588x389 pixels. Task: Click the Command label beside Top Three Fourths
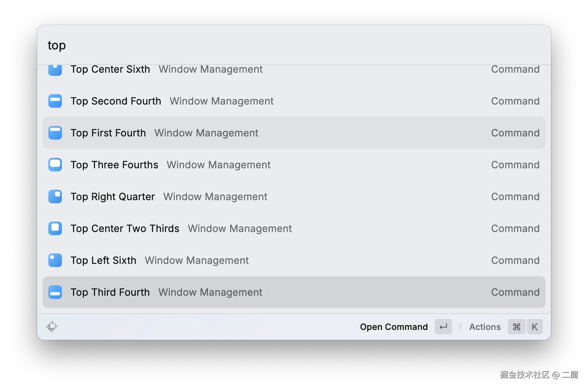pyautogui.click(x=515, y=165)
